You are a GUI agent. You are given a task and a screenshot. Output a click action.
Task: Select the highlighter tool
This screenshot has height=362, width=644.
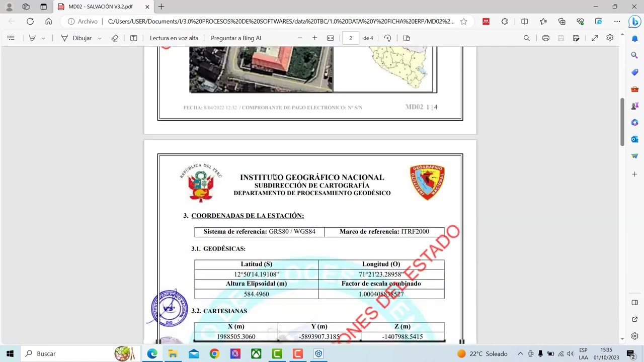tap(32, 38)
